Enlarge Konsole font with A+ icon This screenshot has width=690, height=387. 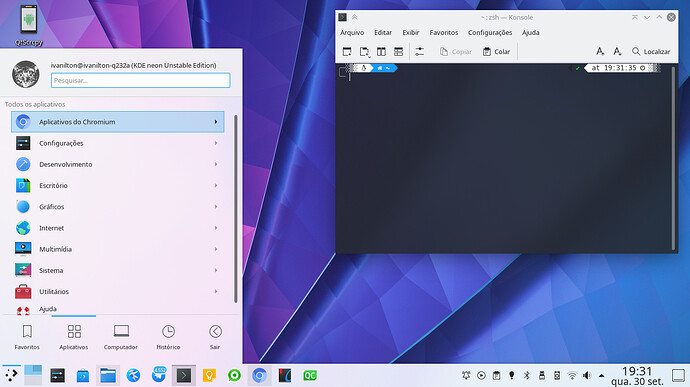600,52
